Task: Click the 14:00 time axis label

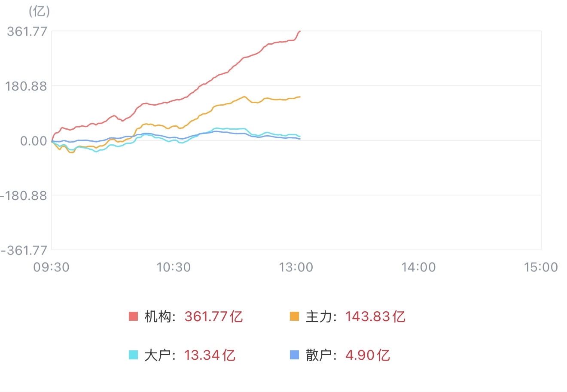Action: coord(418,267)
